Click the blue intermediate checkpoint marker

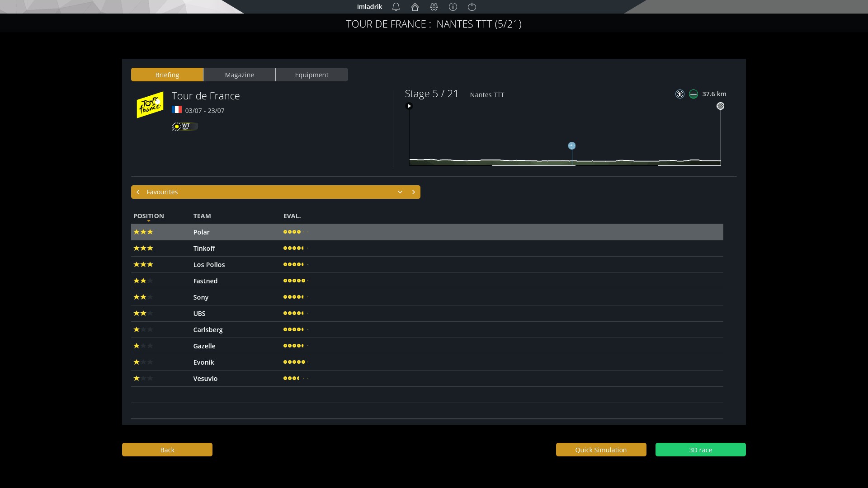pyautogui.click(x=572, y=145)
